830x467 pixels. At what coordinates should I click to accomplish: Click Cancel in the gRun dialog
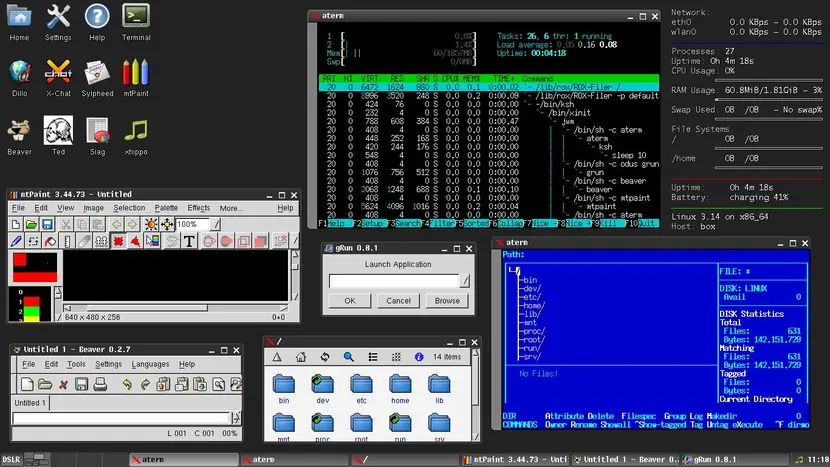coord(398,301)
